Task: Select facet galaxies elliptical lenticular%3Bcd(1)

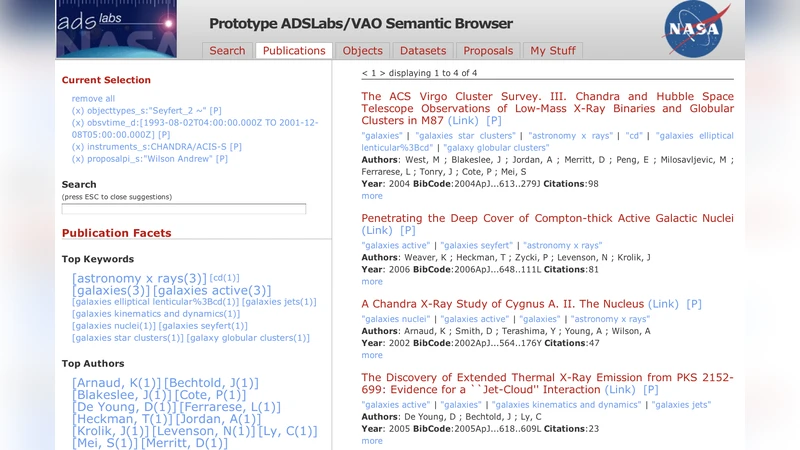Action: pos(156,302)
